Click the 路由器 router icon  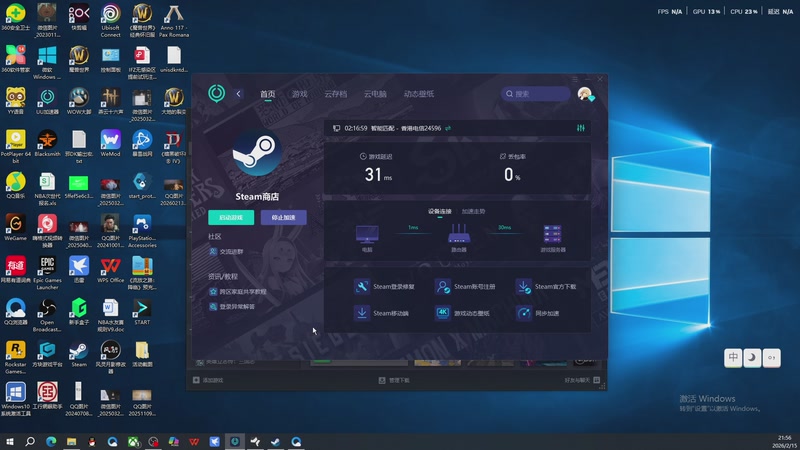(x=459, y=234)
